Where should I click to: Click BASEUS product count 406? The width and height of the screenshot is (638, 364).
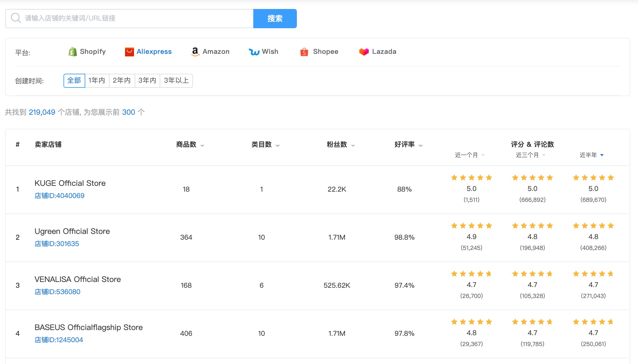(x=186, y=334)
